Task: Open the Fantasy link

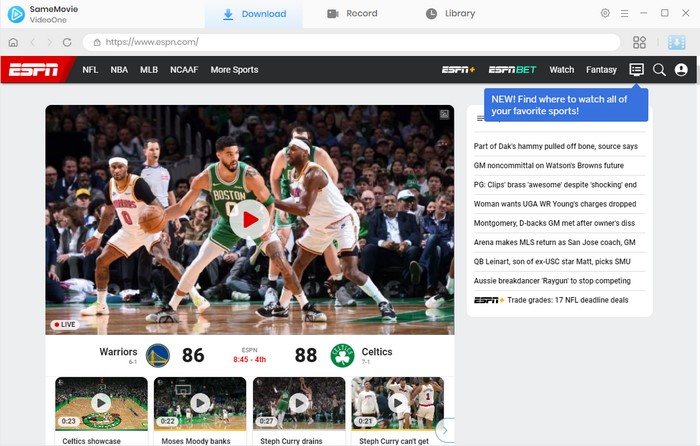Action: tap(601, 70)
